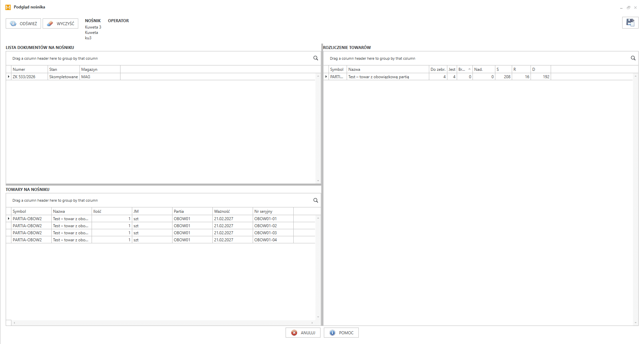
Task: Click the D column header
Action: point(541,69)
